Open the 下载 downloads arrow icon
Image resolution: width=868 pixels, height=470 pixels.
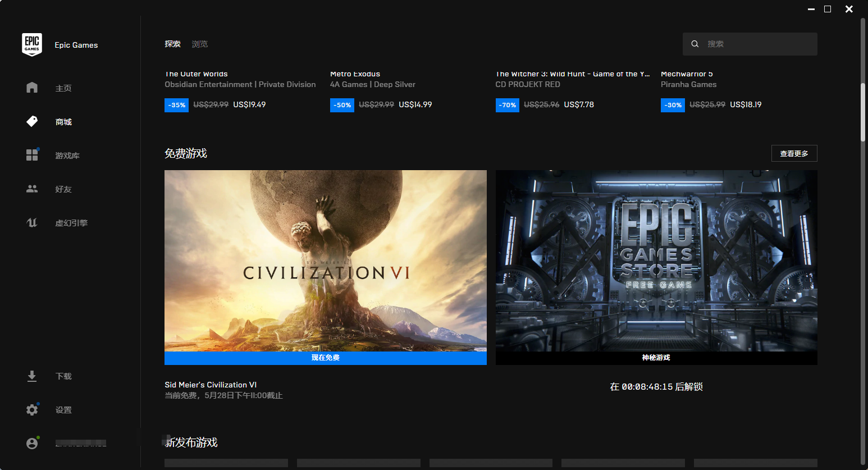[x=32, y=376]
